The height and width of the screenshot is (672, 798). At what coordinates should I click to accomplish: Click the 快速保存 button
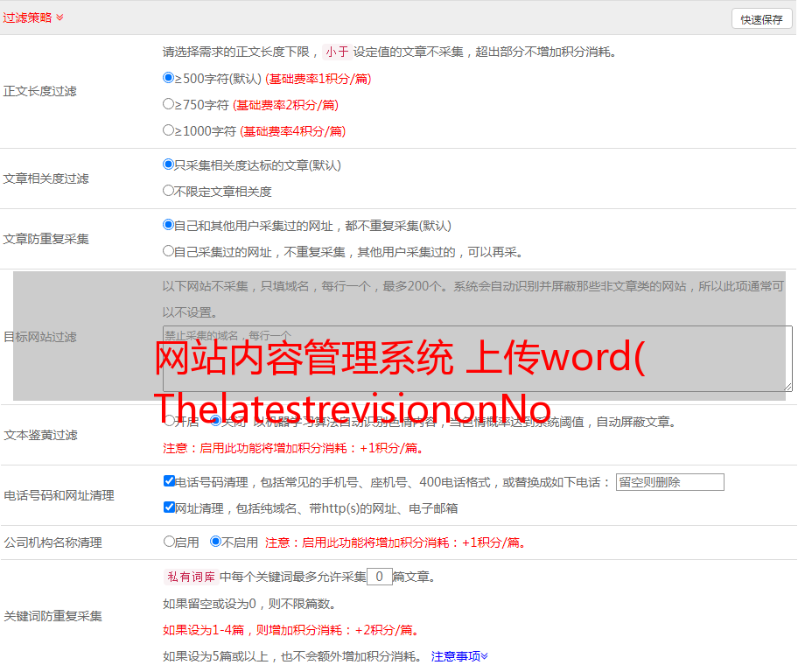[761, 19]
